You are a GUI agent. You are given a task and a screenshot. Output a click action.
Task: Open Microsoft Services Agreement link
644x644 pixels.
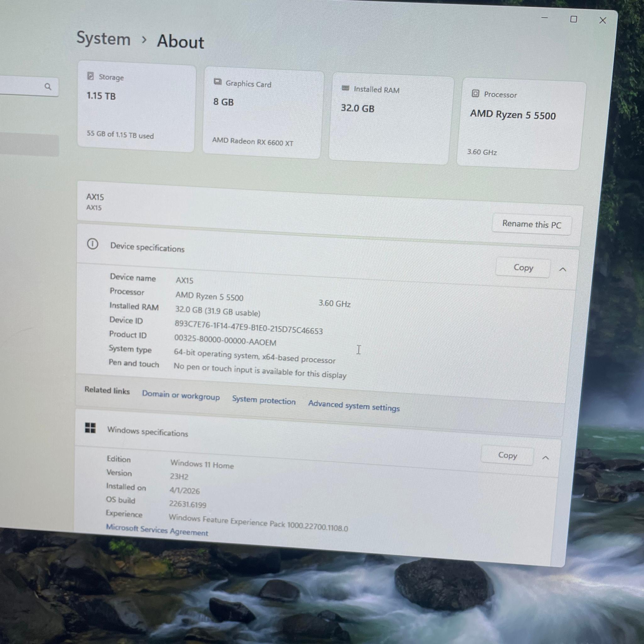(x=157, y=530)
